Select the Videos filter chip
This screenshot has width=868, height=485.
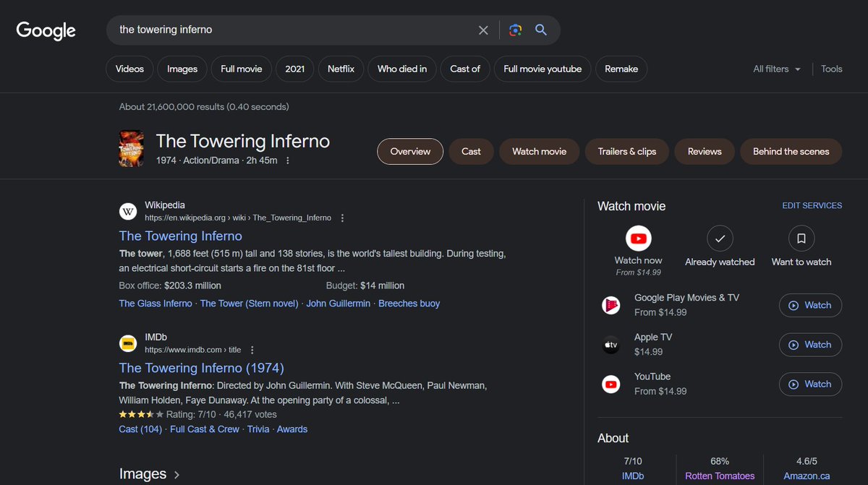pyautogui.click(x=129, y=69)
